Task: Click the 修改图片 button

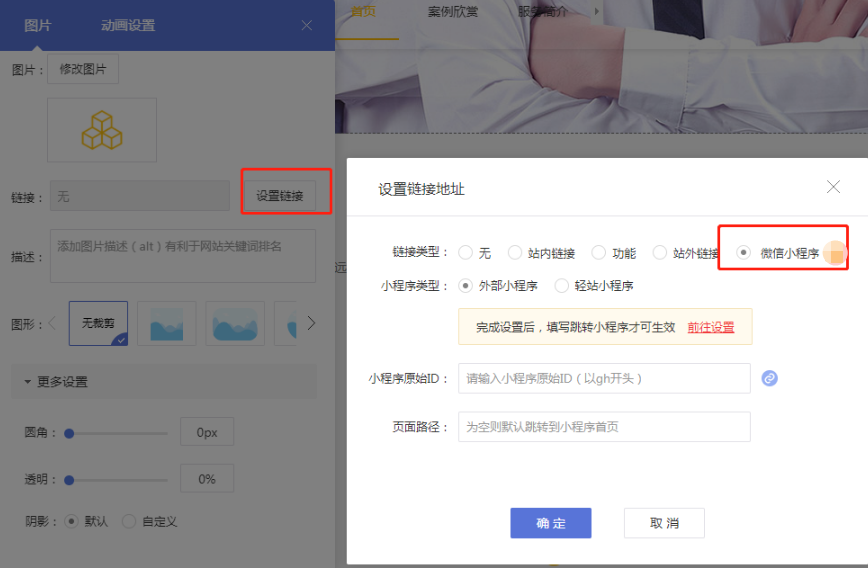Action: tap(83, 69)
